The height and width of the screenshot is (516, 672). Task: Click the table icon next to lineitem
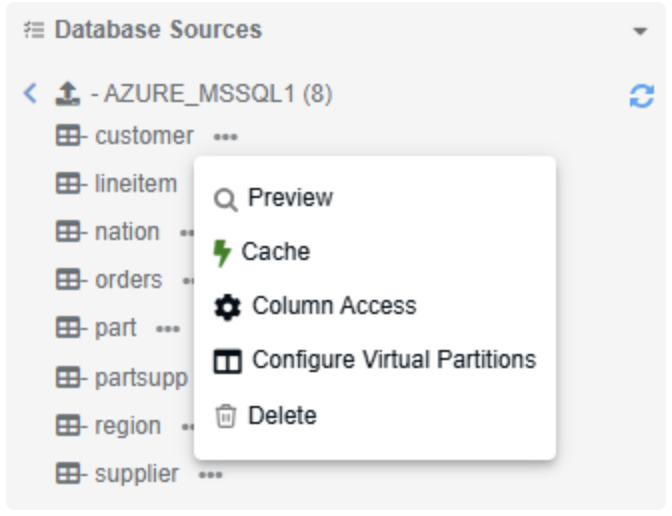[x=68, y=184]
